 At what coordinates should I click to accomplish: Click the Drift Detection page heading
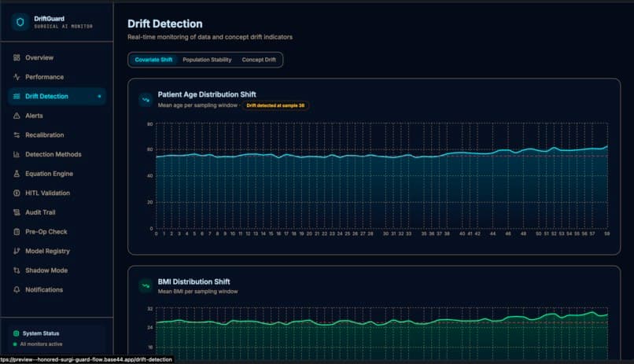click(165, 24)
